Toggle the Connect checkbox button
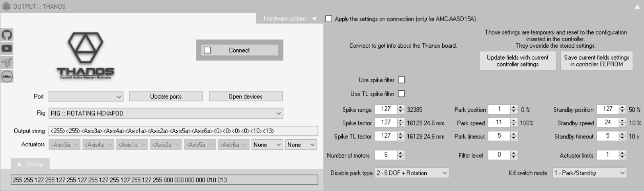This screenshot has width=644, height=191. pyautogui.click(x=240, y=50)
